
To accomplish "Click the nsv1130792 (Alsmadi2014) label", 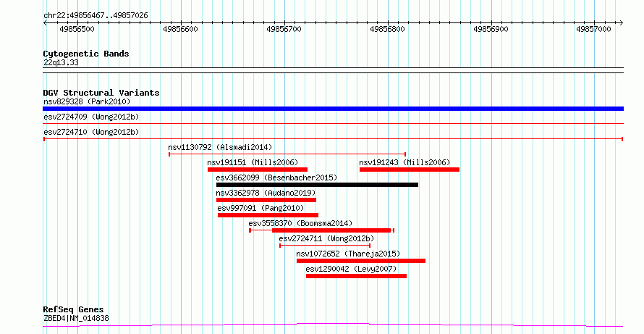I will point(220,147).
